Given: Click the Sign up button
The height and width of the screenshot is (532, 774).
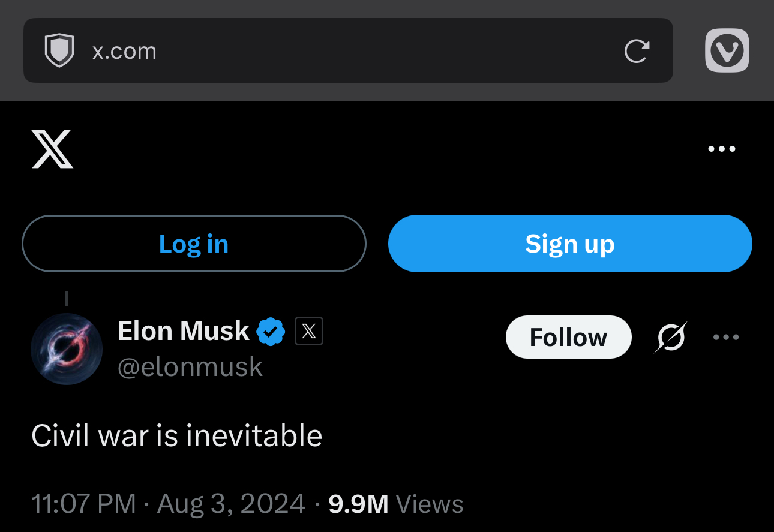Looking at the screenshot, I should 570,244.
